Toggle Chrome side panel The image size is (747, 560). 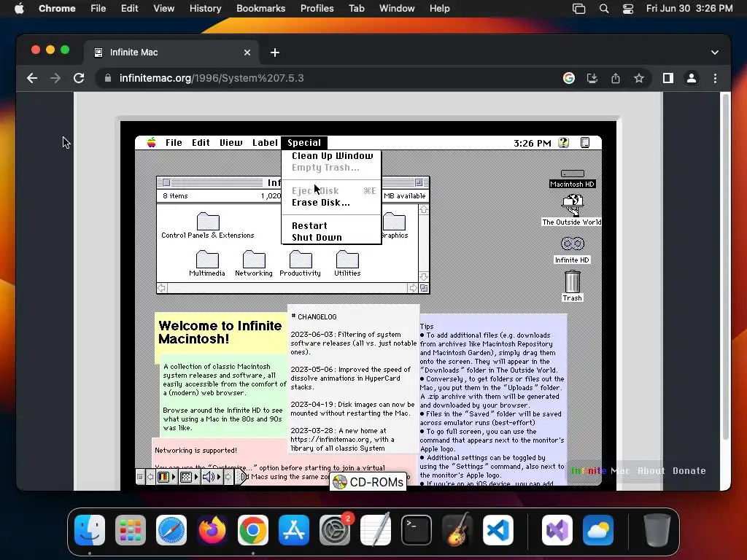coord(668,78)
